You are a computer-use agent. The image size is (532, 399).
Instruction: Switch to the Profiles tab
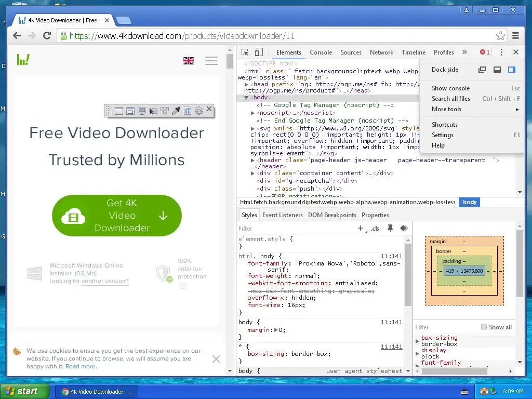(444, 52)
